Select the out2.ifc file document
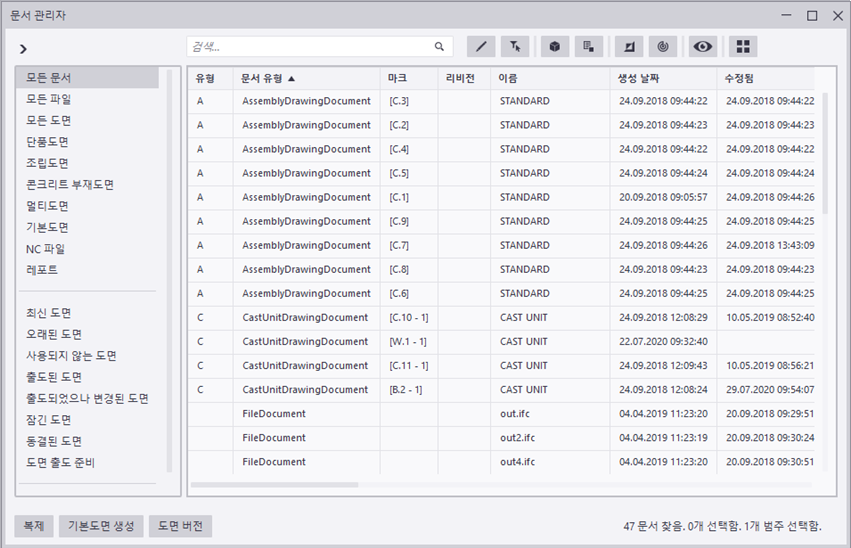Image resolution: width=851 pixels, height=548 pixels. tap(501, 438)
